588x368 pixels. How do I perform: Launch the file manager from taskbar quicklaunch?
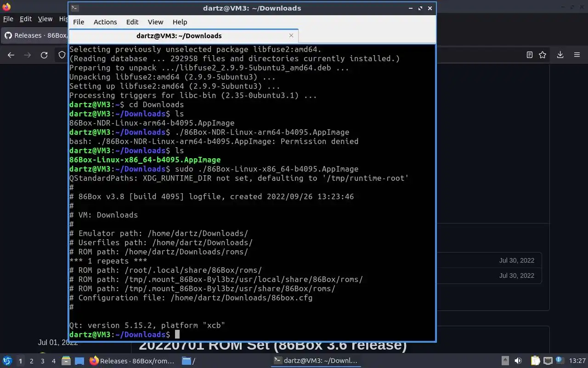66,361
